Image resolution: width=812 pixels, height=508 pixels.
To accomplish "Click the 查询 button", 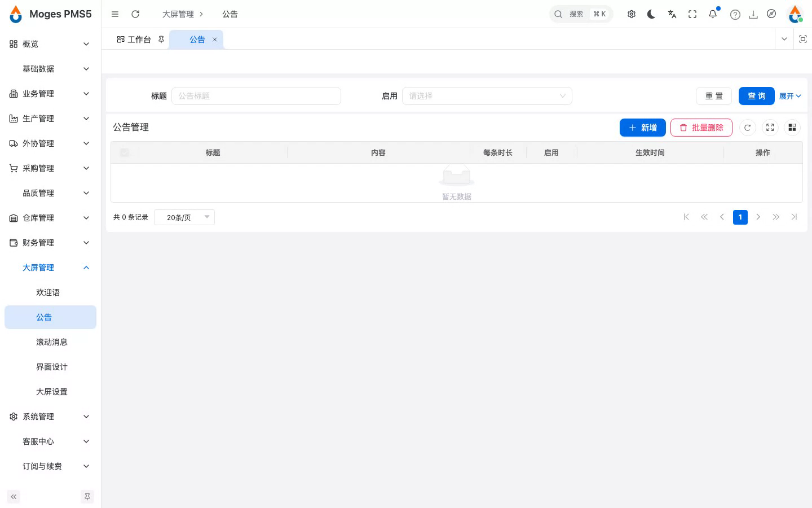I will click(x=757, y=96).
